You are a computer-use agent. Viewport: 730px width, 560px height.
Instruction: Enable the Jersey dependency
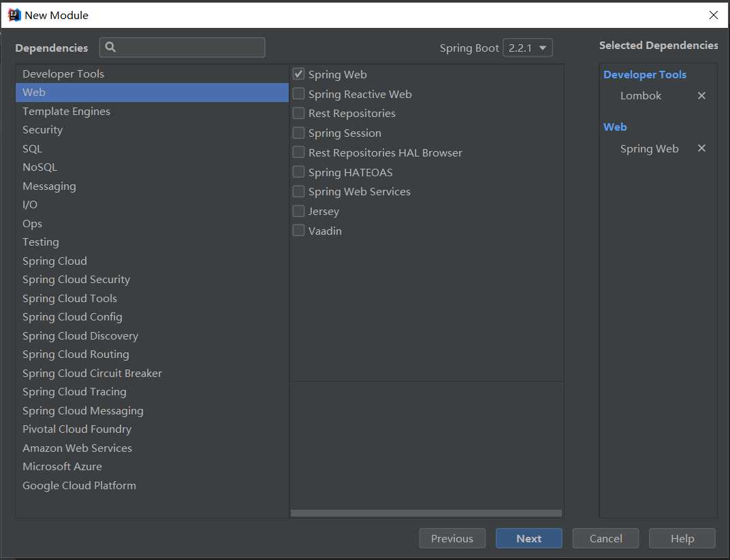[298, 211]
